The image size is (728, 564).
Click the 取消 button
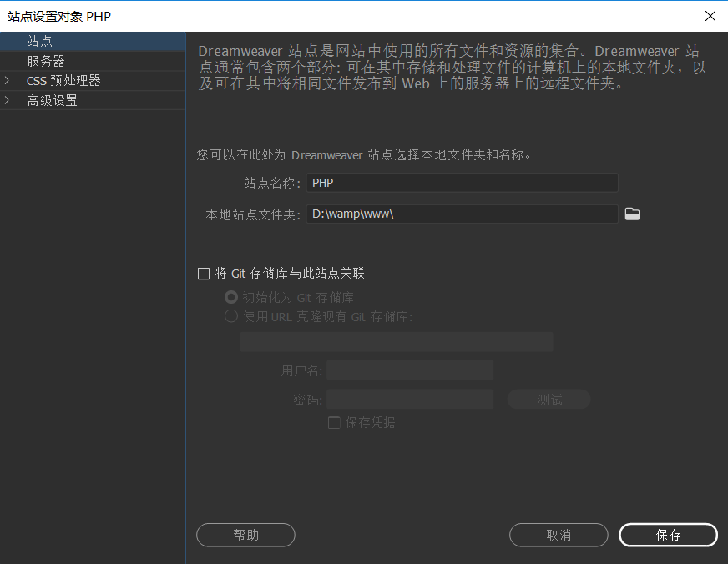pos(559,535)
